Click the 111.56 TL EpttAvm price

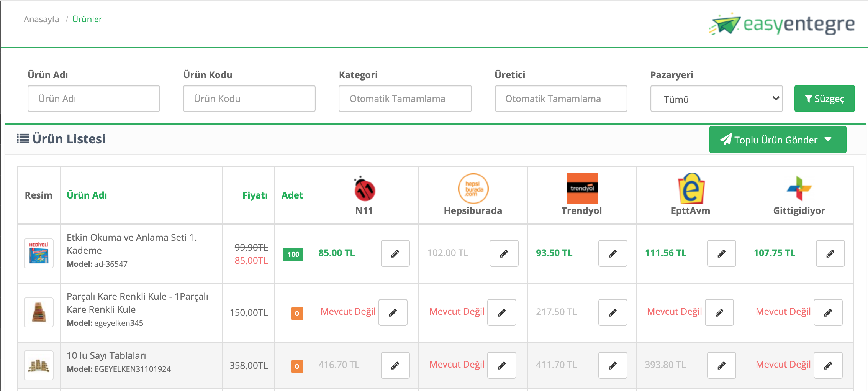(x=666, y=253)
